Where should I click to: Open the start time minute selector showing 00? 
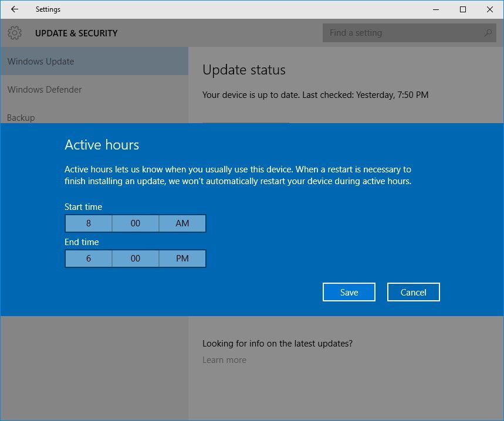point(135,223)
